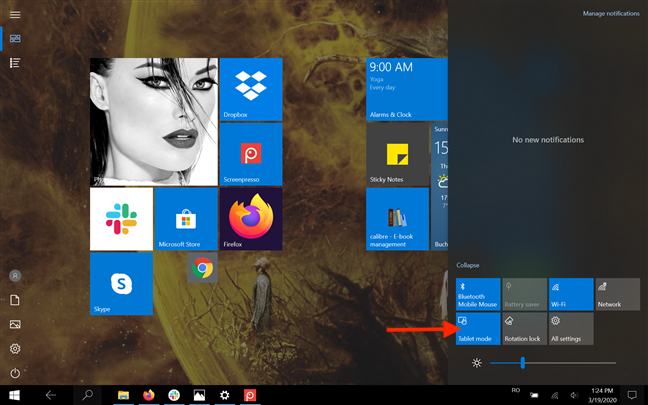Open the Power options button

click(15, 373)
